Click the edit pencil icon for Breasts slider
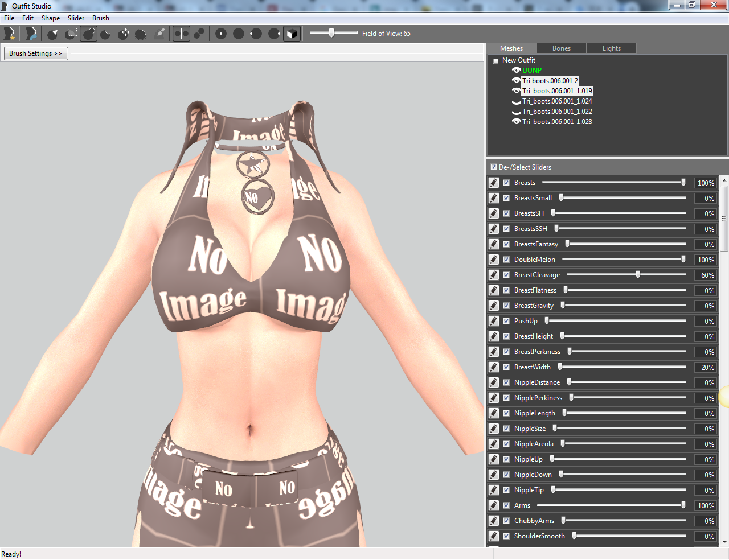 494,183
